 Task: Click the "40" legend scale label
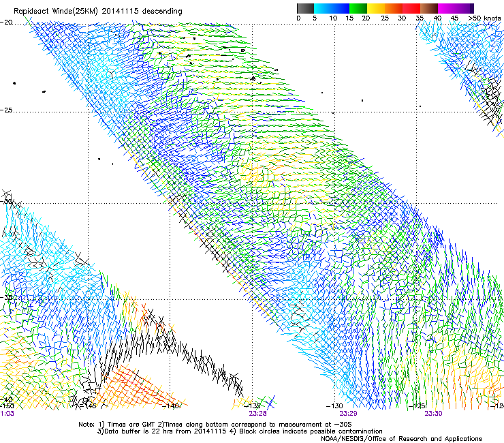pyautogui.click(x=437, y=18)
